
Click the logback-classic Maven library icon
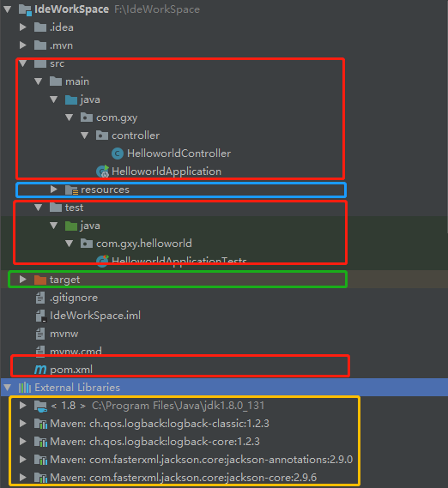pos(40,424)
